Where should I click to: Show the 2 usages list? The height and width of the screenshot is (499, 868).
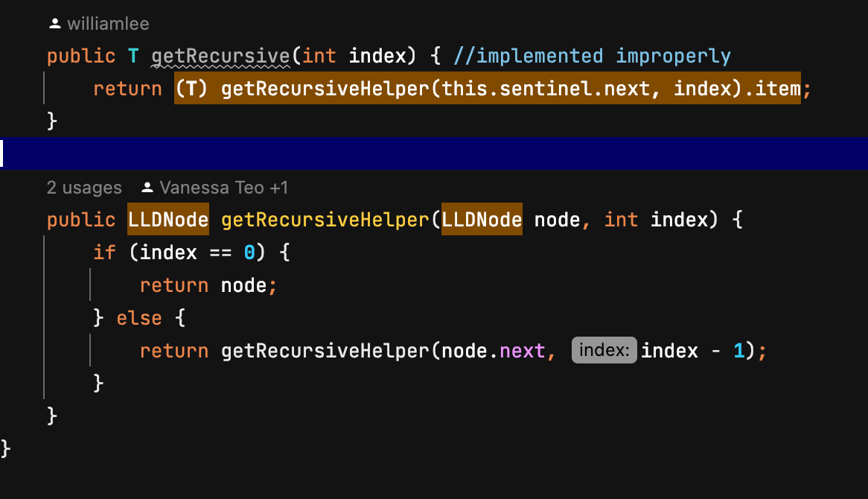point(83,188)
